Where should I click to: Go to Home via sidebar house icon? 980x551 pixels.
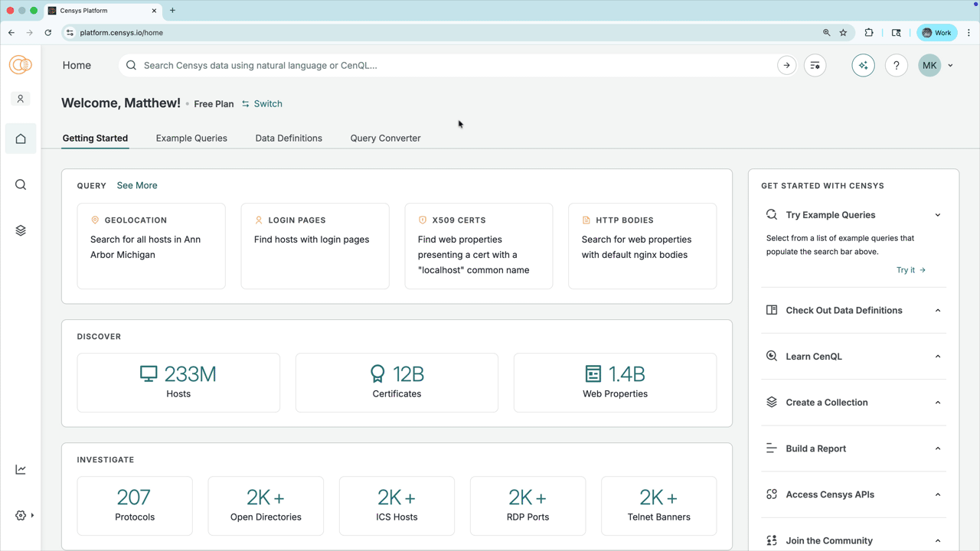(21, 139)
